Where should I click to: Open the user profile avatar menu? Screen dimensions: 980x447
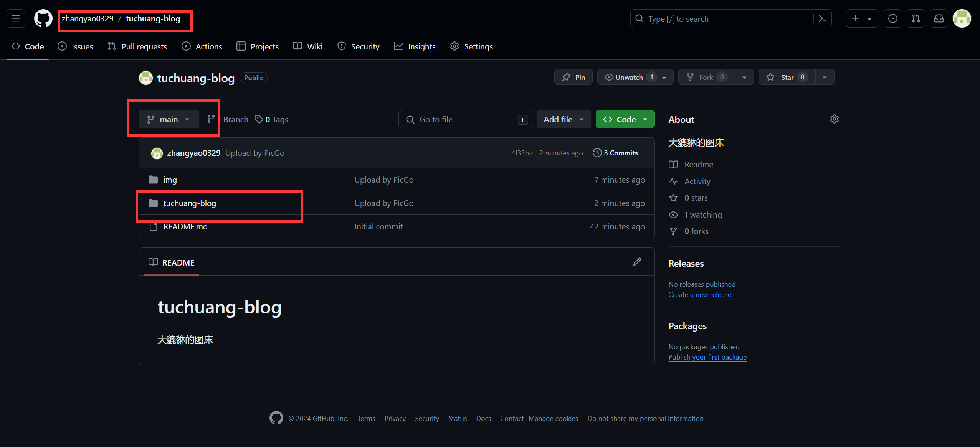tap(962, 18)
